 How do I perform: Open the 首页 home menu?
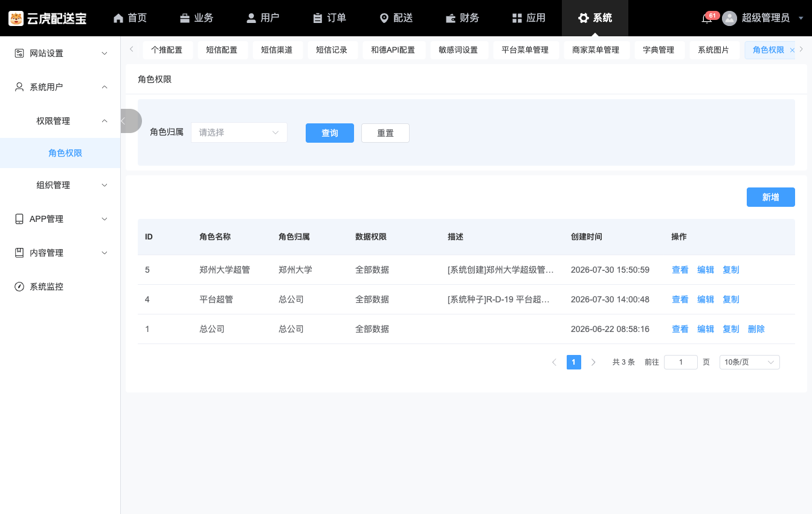click(x=130, y=18)
